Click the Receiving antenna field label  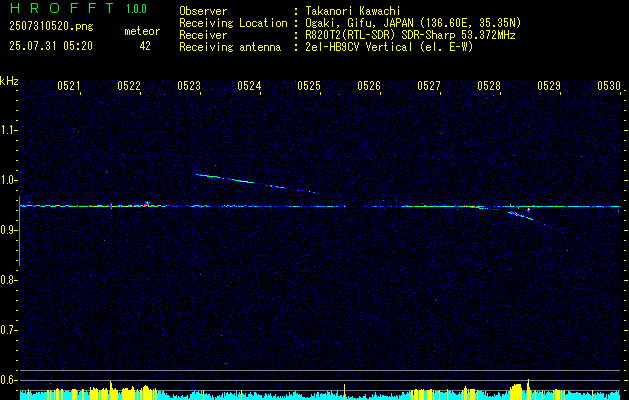tap(230, 47)
